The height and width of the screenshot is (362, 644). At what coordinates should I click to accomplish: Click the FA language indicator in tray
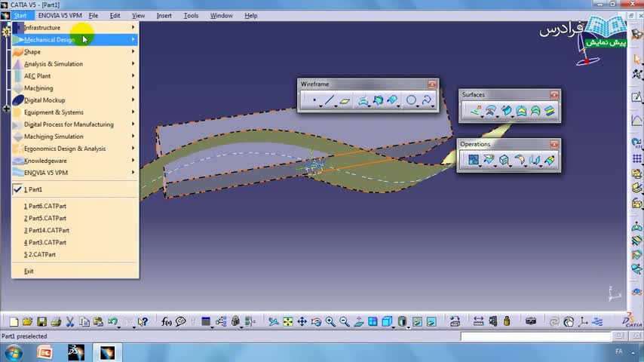point(619,351)
